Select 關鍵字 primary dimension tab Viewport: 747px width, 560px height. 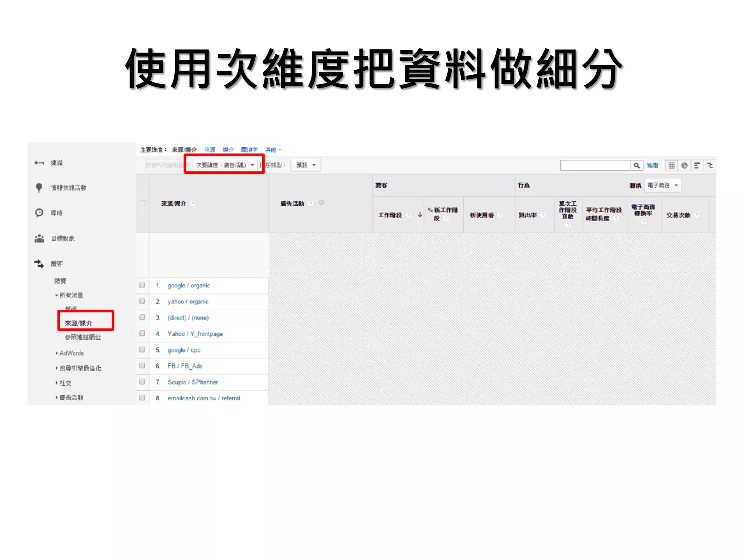(249, 150)
